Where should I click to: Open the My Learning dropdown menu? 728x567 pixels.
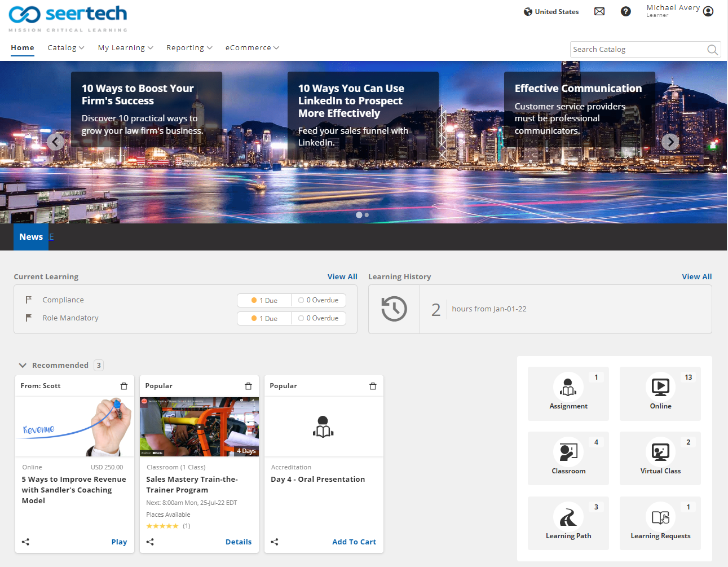click(x=125, y=48)
